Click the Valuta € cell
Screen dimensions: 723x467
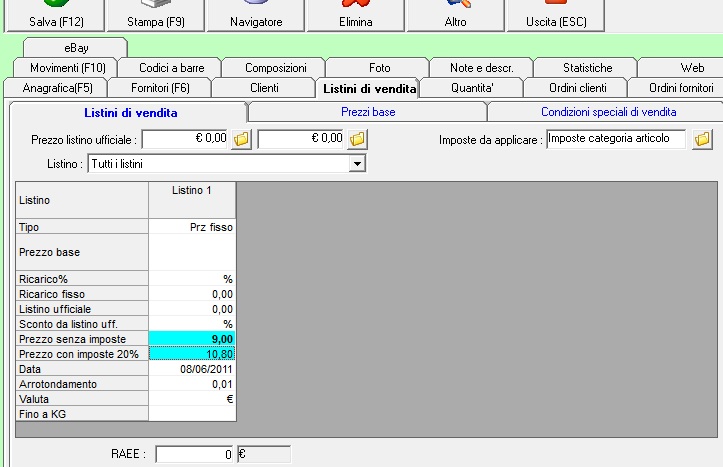point(192,399)
